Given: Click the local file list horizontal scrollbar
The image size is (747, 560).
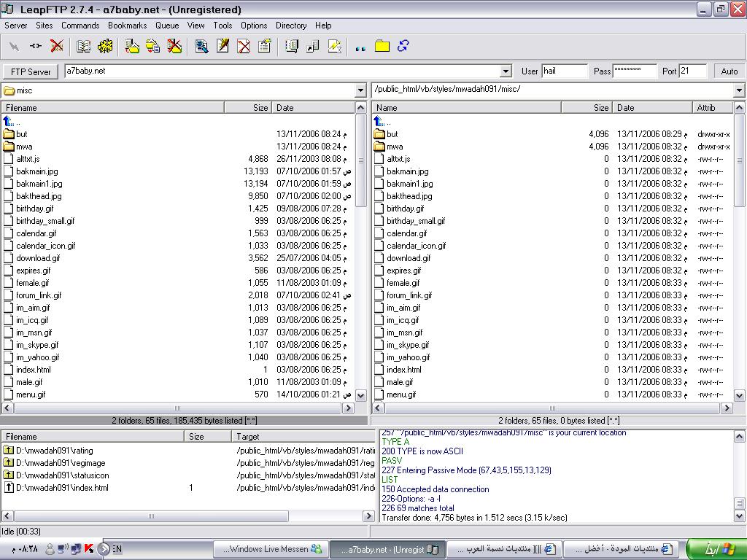Looking at the screenshot, I should (177, 408).
